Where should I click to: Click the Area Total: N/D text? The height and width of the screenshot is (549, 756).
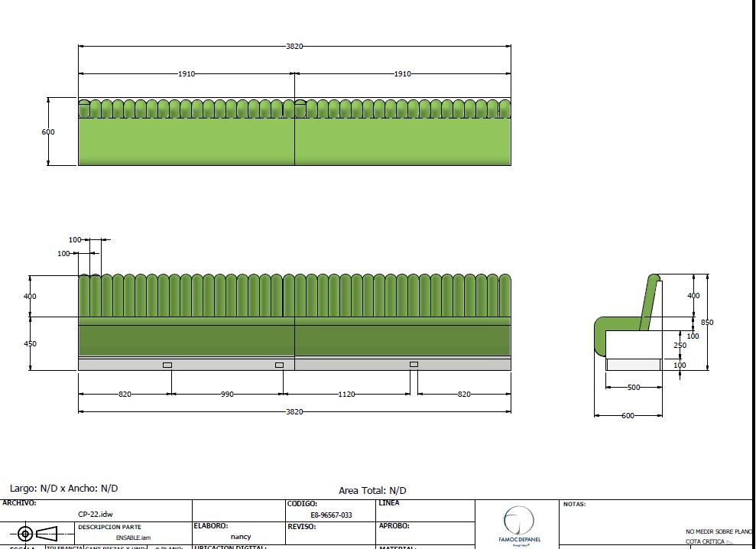tap(372, 491)
